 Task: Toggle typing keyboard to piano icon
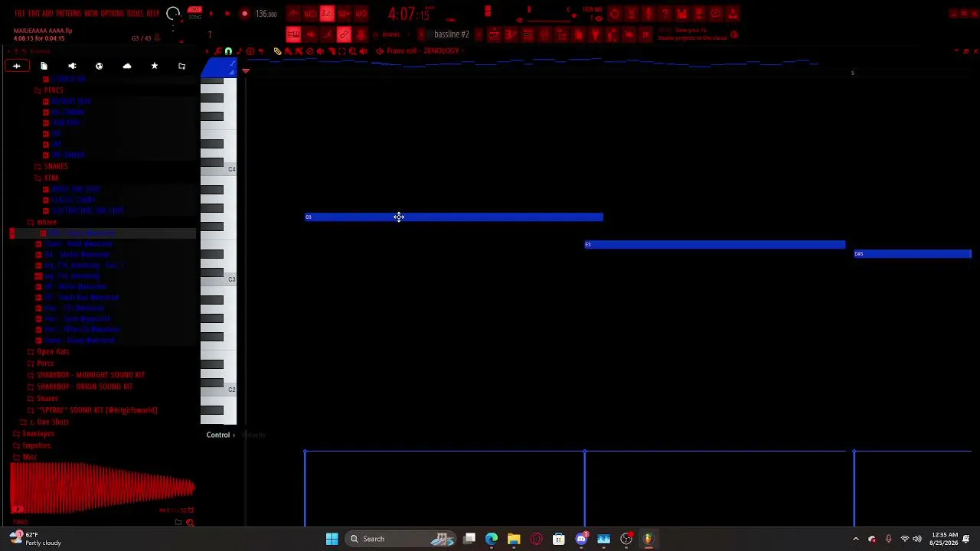pyautogui.click(x=294, y=34)
